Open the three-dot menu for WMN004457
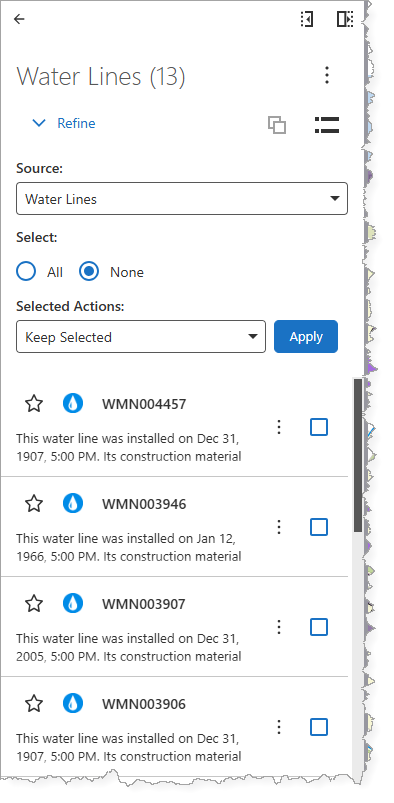This screenshot has width=394, height=803. click(279, 427)
